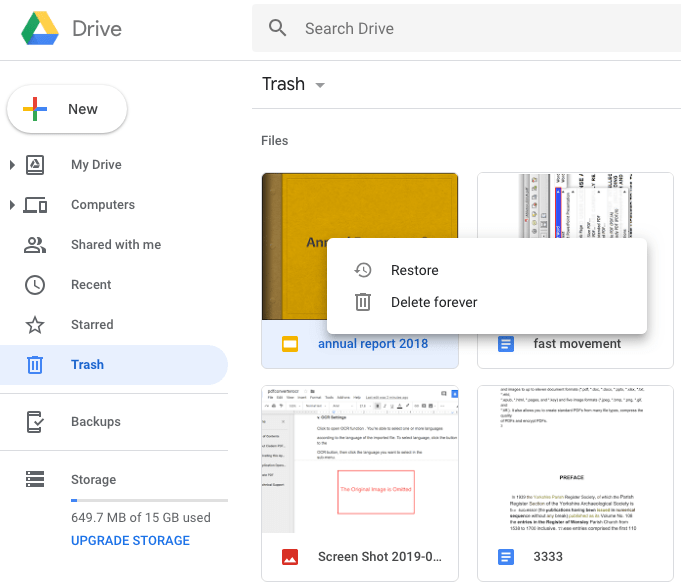Click the Storage icon in sidebar
This screenshot has height=588, width=681.
[35, 480]
